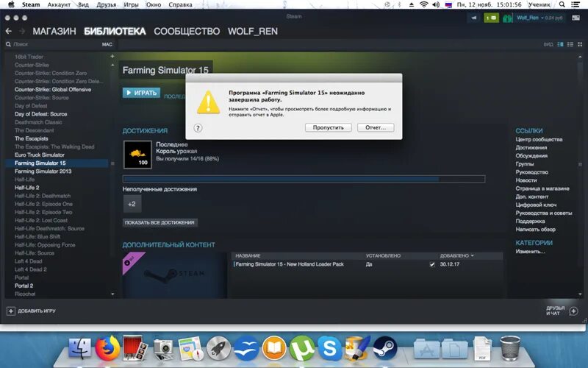Select The Escapists in game list

(32, 138)
